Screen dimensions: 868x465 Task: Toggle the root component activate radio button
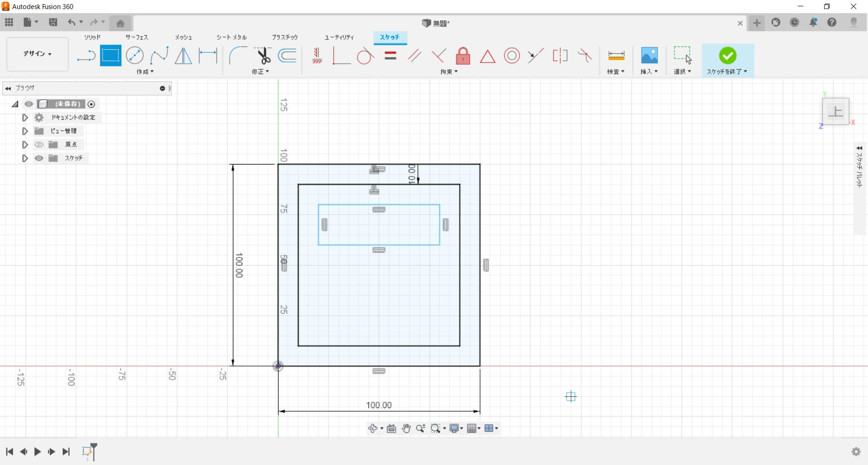[91, 104]
